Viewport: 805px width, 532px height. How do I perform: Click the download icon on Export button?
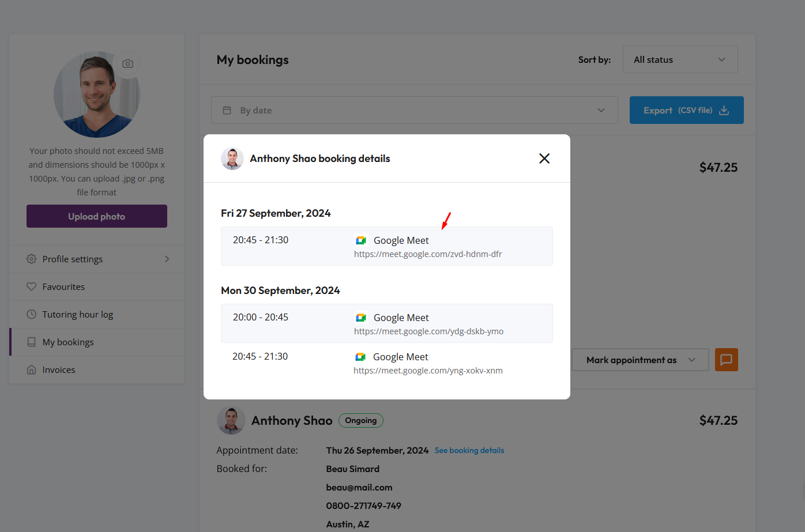point(724,110)
